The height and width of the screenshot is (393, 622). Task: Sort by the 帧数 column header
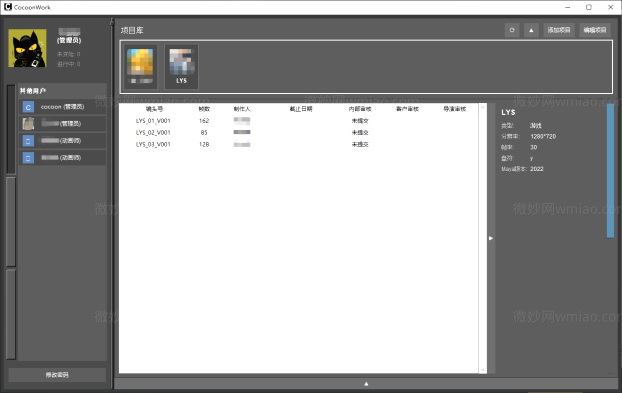pos(204,109)
